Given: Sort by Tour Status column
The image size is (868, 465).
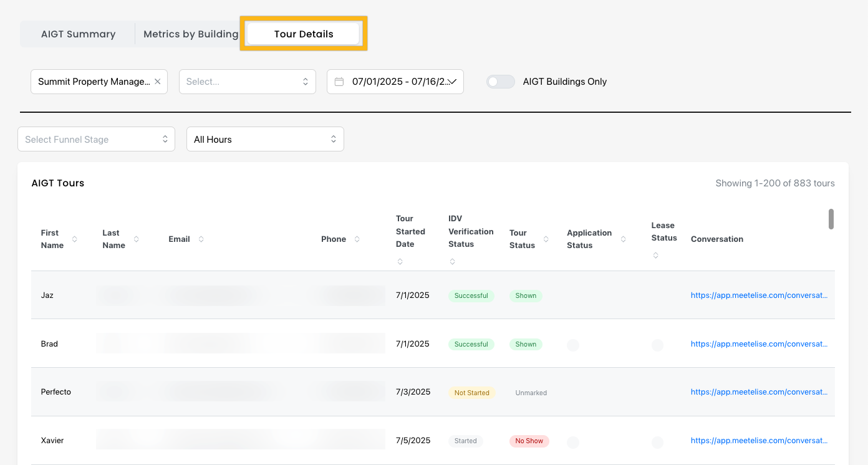Looking at the screenshot, I should coord(546,239).
